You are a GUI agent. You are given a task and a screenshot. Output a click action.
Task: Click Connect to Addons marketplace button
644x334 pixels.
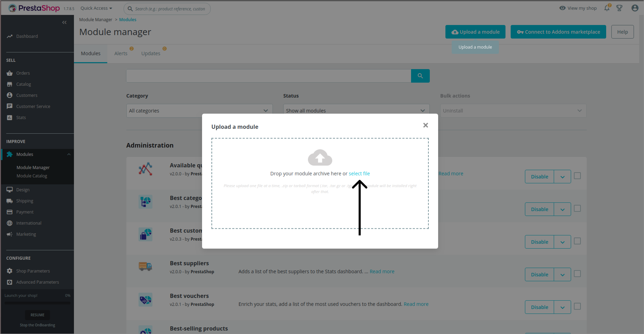click(x=558, y=32)
